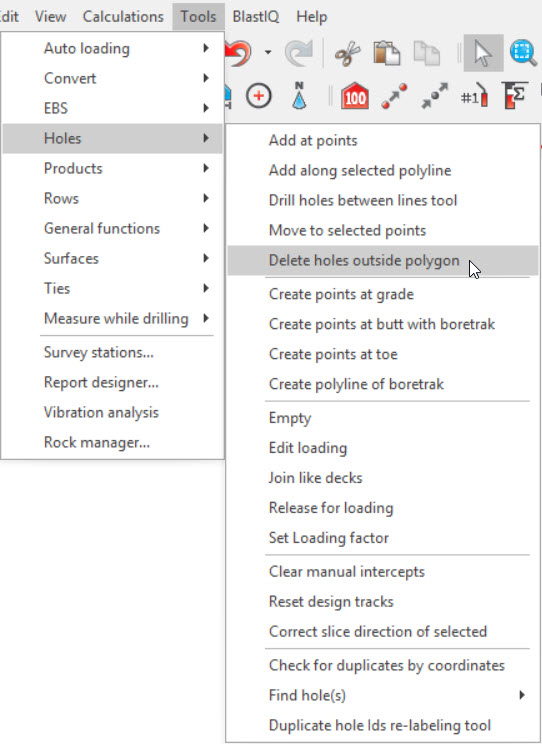The image size is (542, 744).
Task: Click the sigma summation toolbar icon
Action: 514,95
